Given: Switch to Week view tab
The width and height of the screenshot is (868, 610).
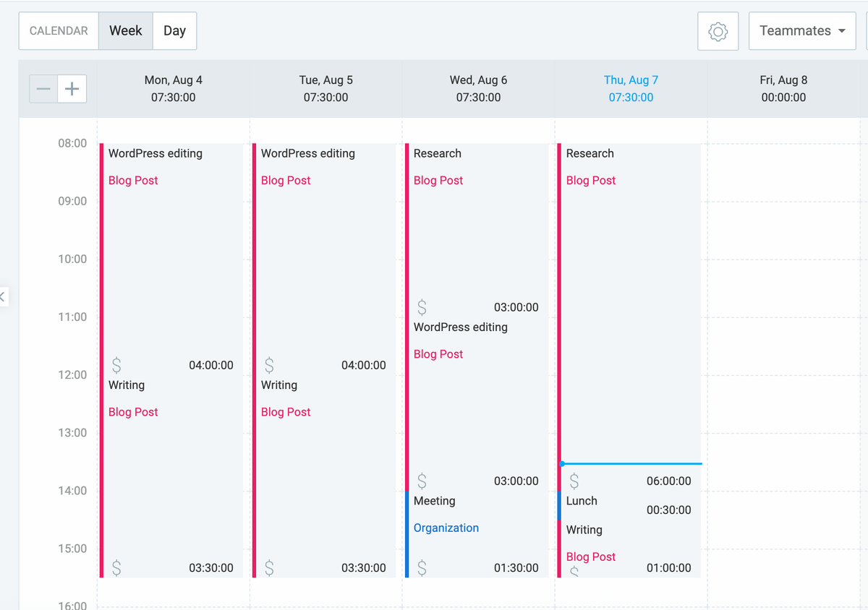Looking at the screenshot, I should pos(125,31).
